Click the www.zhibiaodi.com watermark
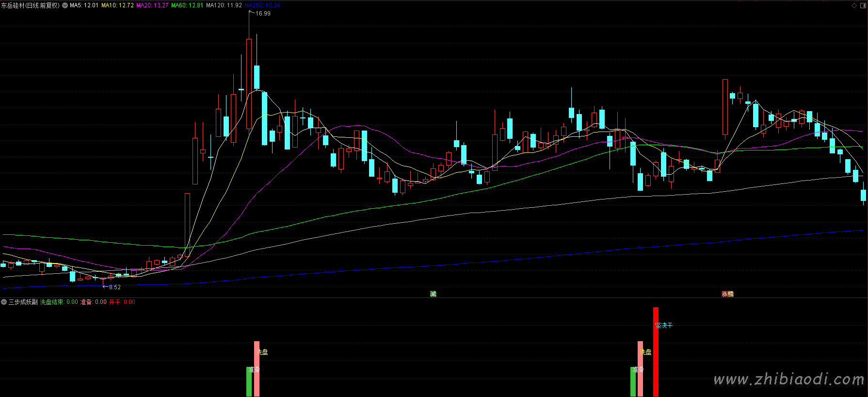 click(788, 379)
